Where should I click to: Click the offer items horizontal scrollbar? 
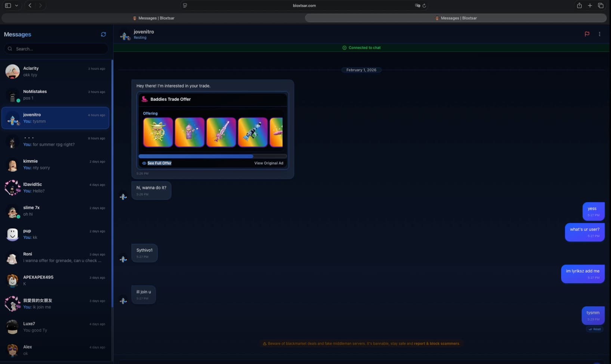(x=196, y=156)
